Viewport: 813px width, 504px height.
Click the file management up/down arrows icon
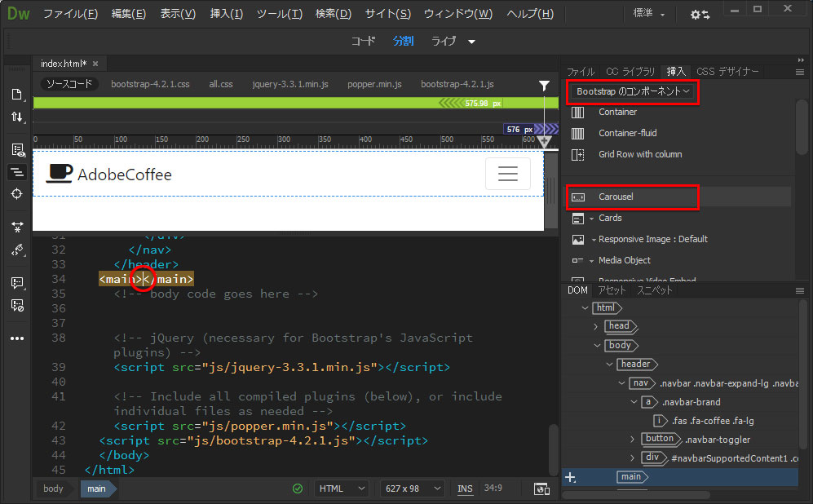(17, 117)
